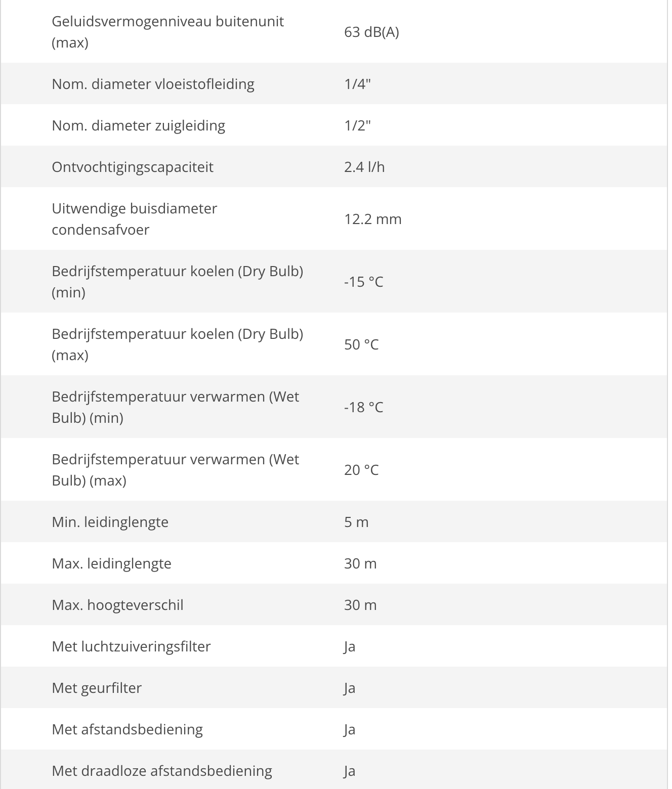Click the Met geurfilter label

pyautogui.click(x=97, y=688)
